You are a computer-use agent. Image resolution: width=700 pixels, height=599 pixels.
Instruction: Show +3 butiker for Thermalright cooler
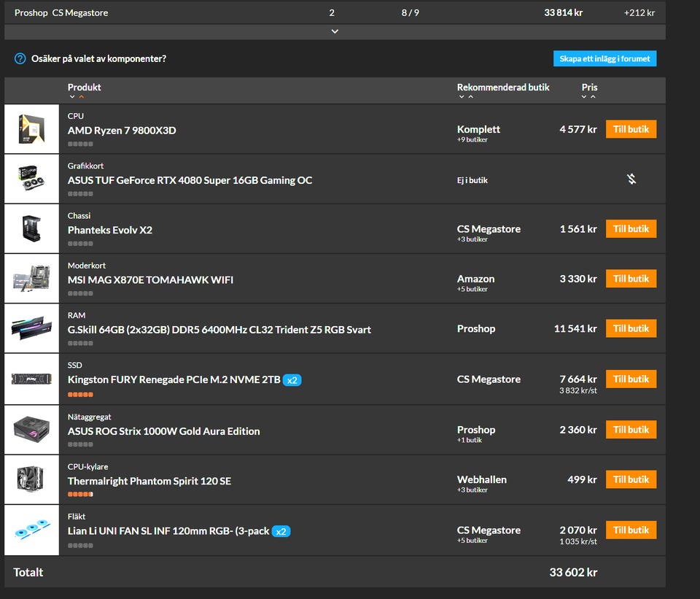tap(472, 490)
